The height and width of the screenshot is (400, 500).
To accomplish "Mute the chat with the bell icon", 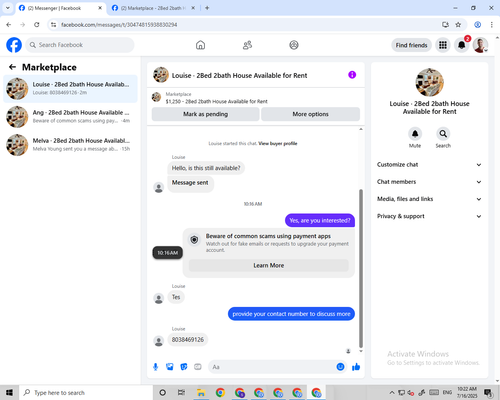I will pos(415,134).
